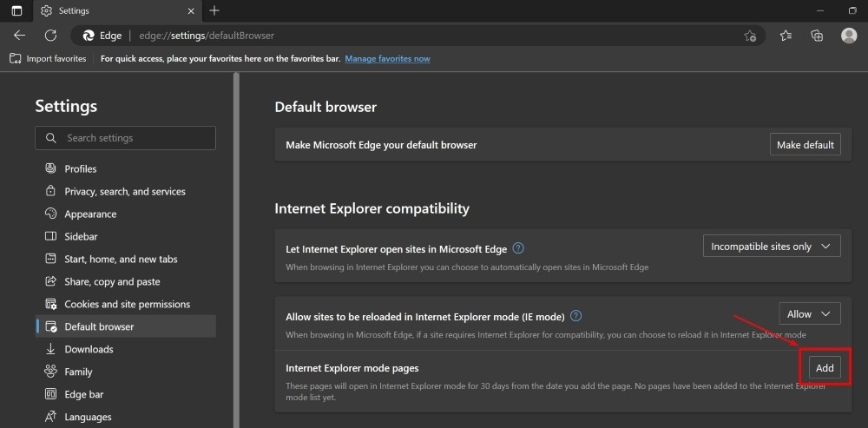Click the Share, copy and paste icon

click(51, 281)
